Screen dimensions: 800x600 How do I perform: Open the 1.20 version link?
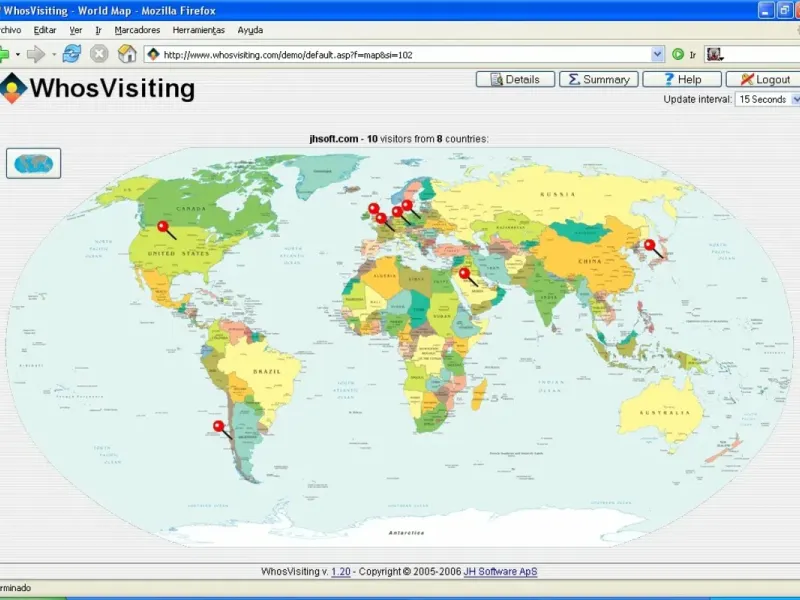[x=341, y=571]
